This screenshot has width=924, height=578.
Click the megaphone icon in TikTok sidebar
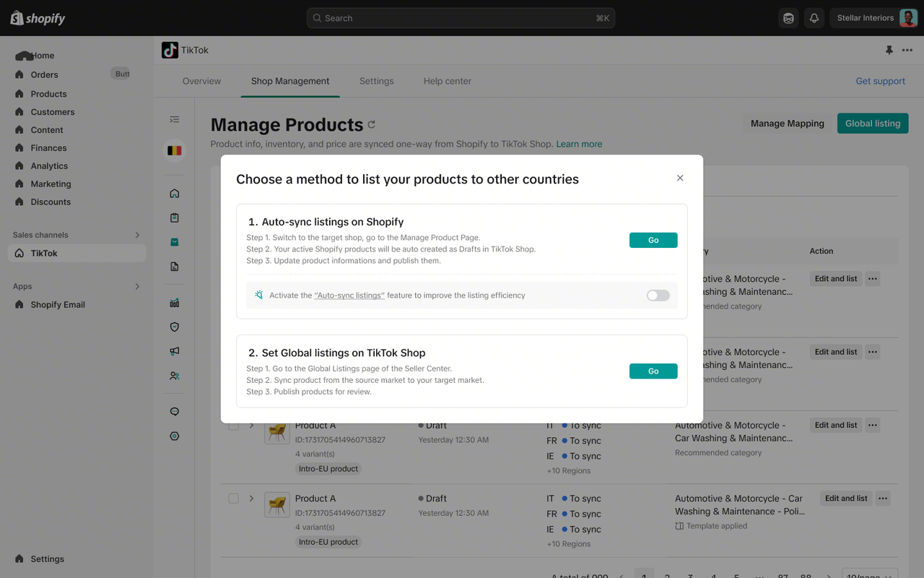click(x=174, y=351)
